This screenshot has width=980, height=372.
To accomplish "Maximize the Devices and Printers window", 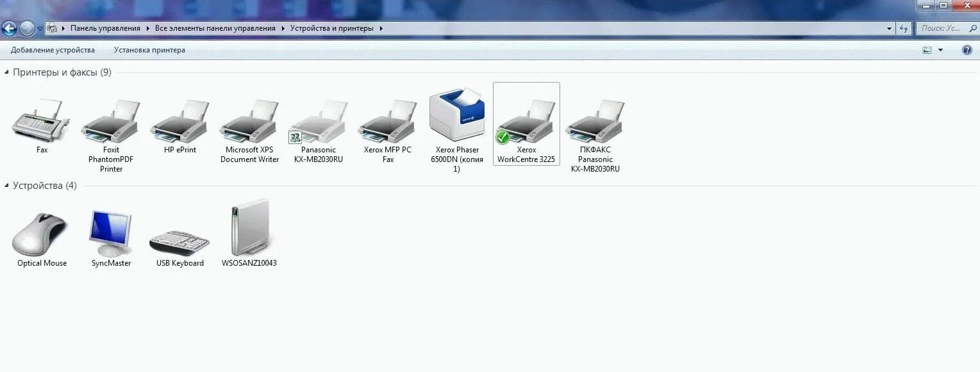I will click(x=943, y=5).
